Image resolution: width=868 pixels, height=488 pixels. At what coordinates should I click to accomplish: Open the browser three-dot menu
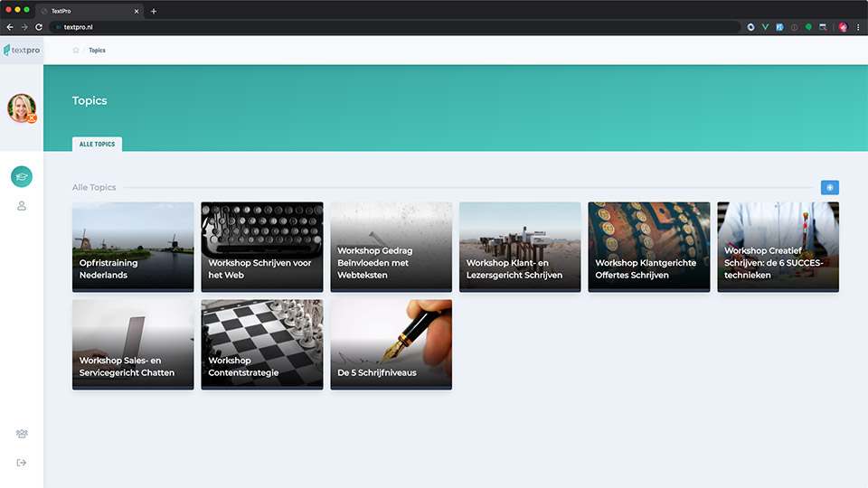click(x=858, y=27)
